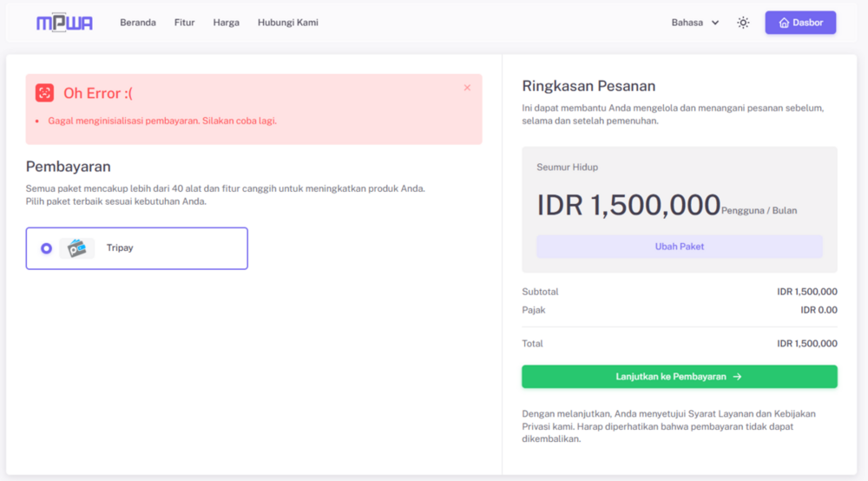Click the IDR 1,500,000 price heading

(628, 206)
